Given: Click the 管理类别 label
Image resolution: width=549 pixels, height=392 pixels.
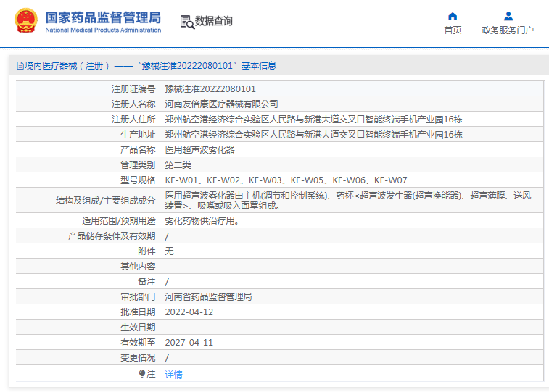Looking at the screenshot, I should coord(138,165).
